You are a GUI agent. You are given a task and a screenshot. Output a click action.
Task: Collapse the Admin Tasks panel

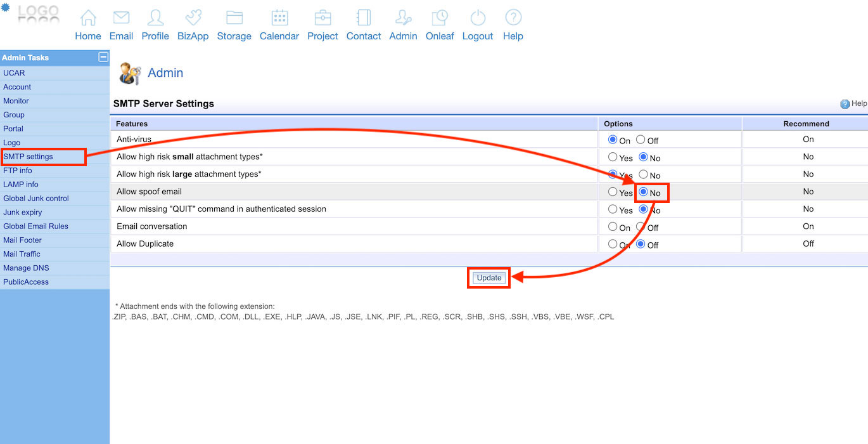click(103, 57)
